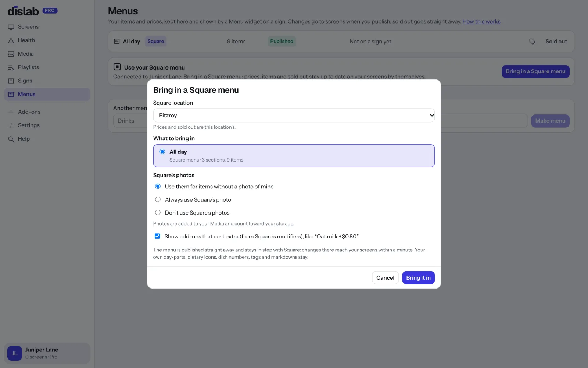Click the price tag icon beside Sold out
The height and width of the screenshot is (368, 588).
(532, 42)
